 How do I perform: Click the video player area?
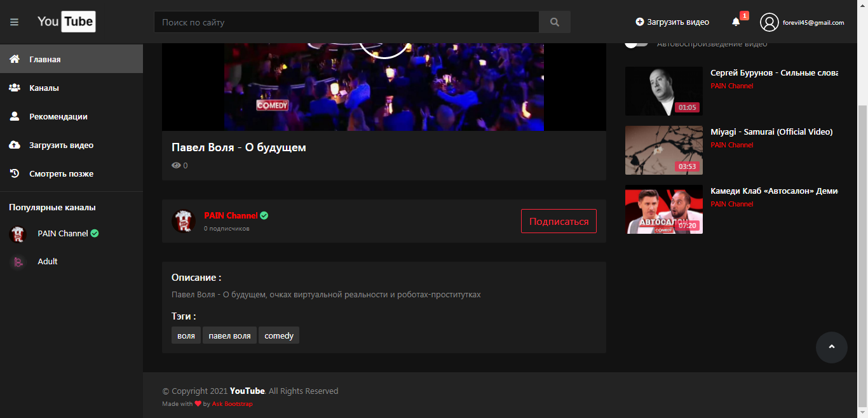pyautogui.click(x=384, y=87)
